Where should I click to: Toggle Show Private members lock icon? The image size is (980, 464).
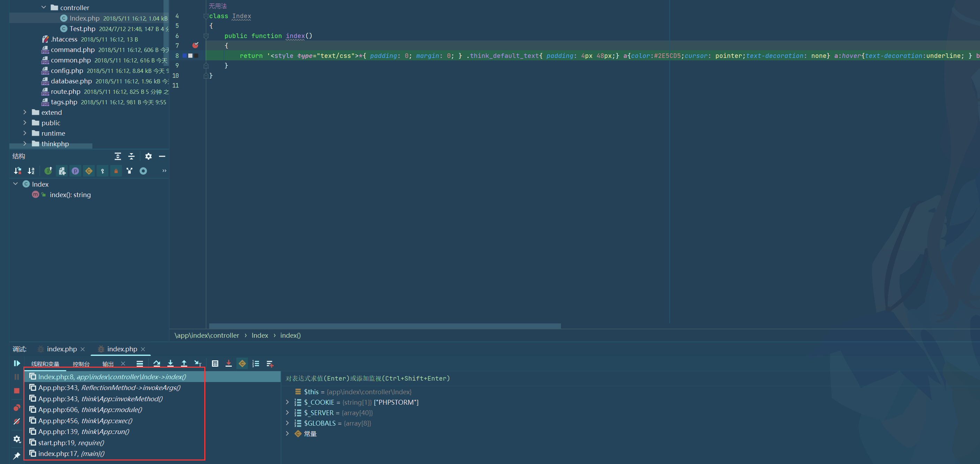[116, 171]
